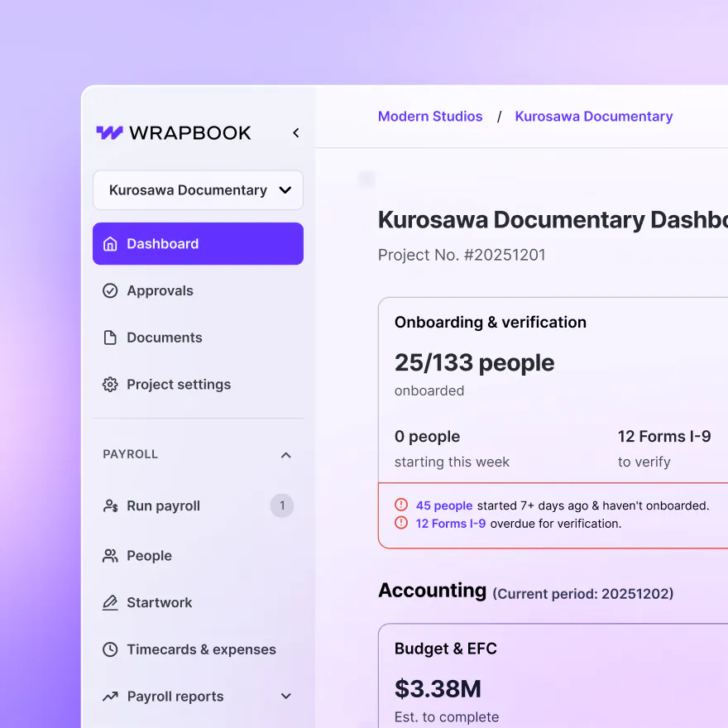Viewport: 728px width, 728px height.
Task: Click the red alert icon beside 45 people
Action: [x=401, y=505]
